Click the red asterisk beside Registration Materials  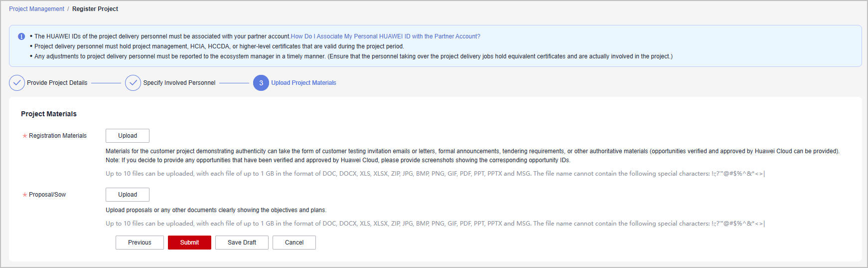click(25, 136)
